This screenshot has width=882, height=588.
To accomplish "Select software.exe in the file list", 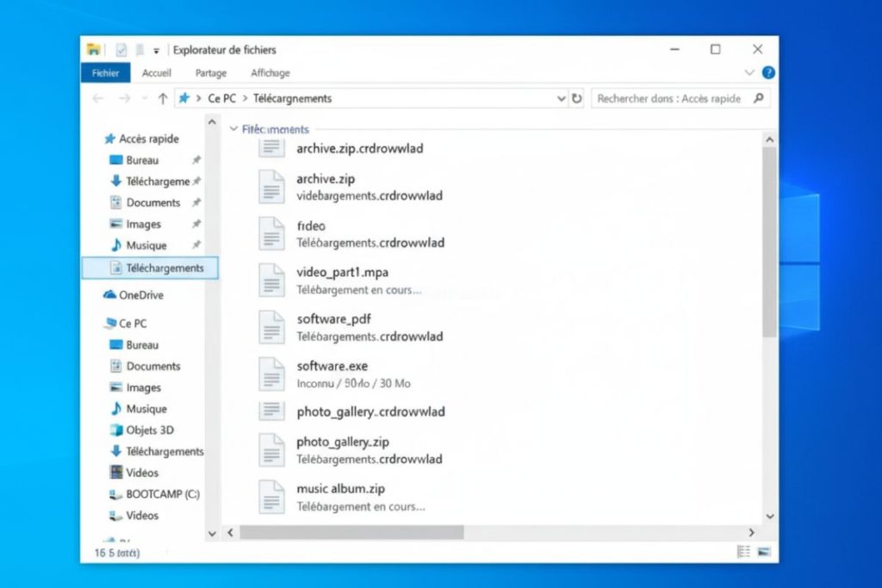I will tap(332, 365).
